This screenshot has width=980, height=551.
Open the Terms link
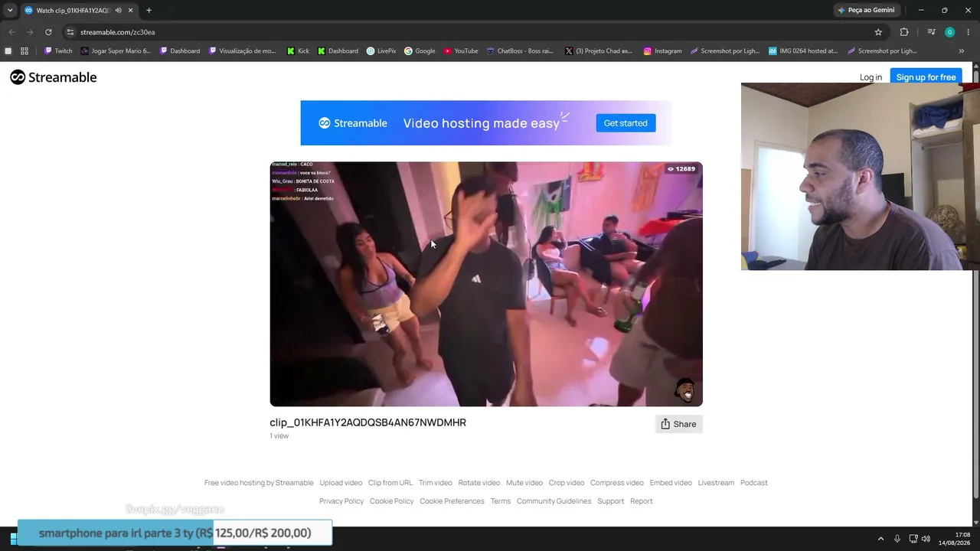(x=501, y=501)
